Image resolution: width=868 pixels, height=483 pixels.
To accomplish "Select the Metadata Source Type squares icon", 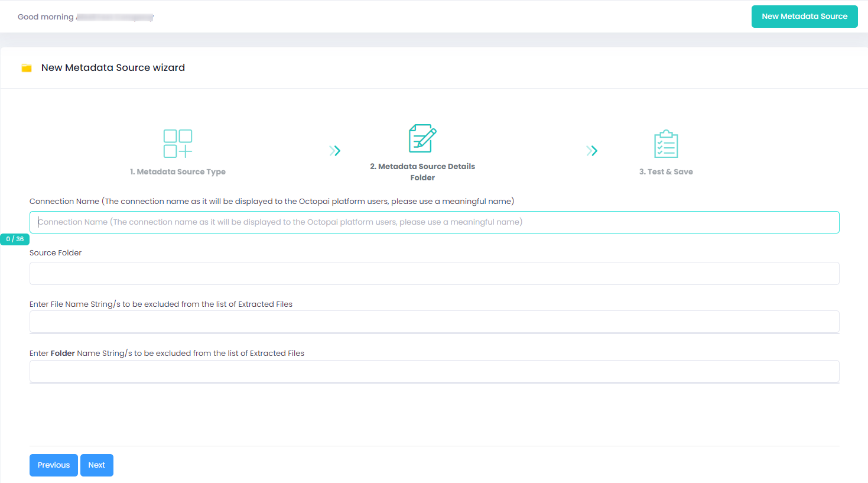I will [x=177, y=144].
